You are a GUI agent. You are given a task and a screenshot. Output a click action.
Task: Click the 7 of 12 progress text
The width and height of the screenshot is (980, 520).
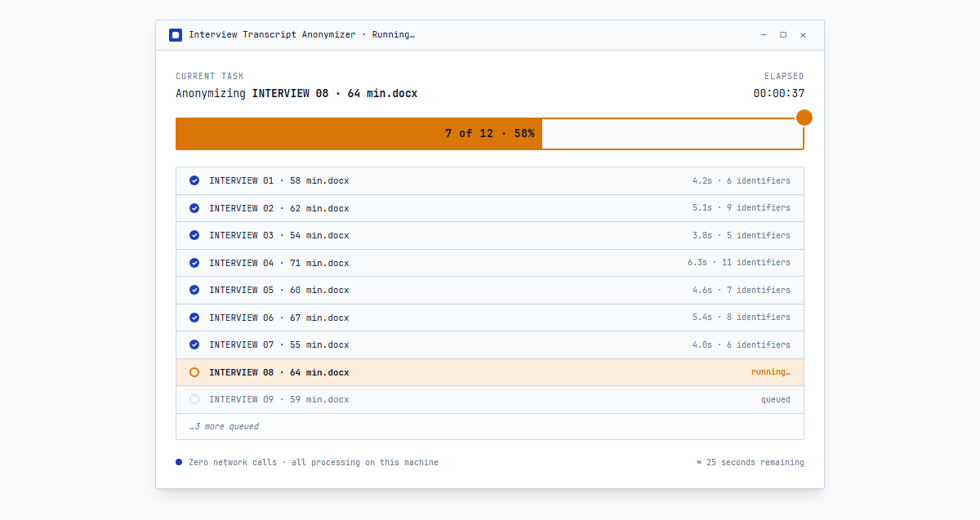[x=490, y=133]
